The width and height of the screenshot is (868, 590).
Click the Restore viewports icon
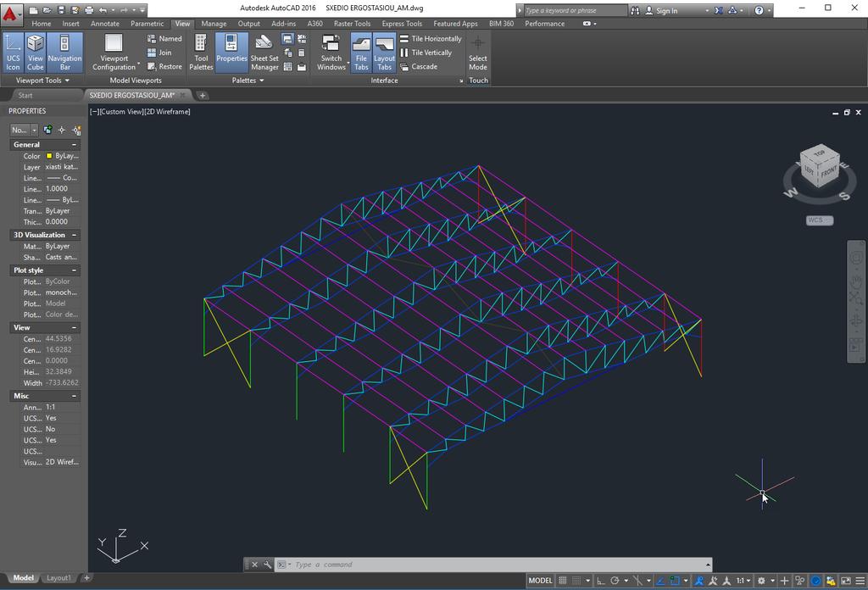coord(164,66)
